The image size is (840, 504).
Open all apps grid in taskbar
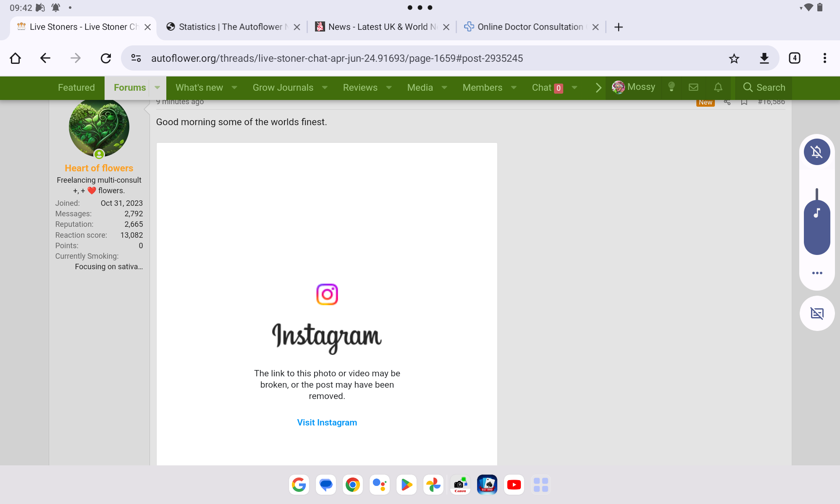[x=541, y=485]
